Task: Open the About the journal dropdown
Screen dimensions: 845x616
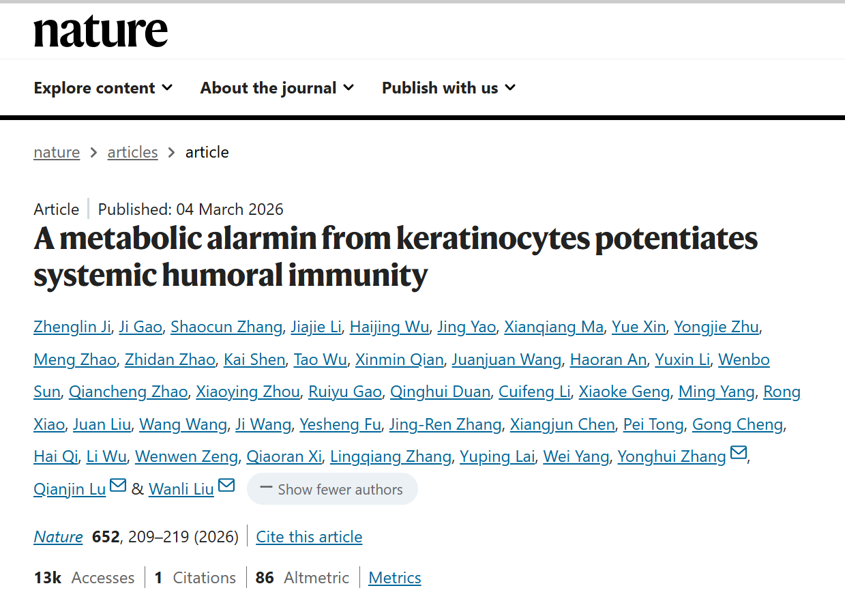Action: pos(277,88)
